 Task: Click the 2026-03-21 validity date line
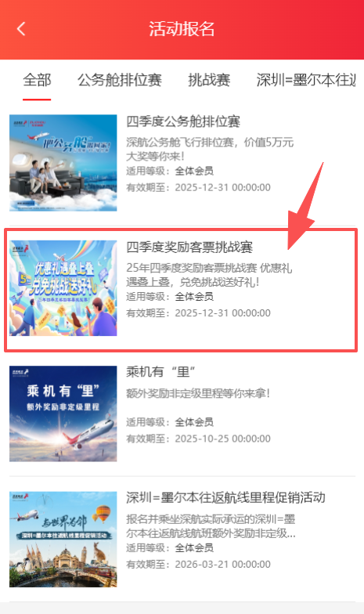click(x=199, y=564)
